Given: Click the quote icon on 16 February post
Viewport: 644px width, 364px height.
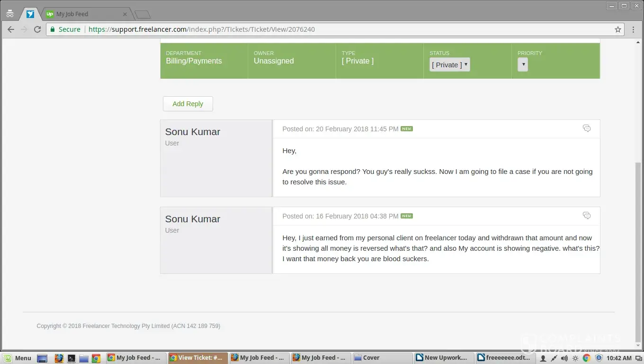Looking at the screenshot, I should [586, 216].
